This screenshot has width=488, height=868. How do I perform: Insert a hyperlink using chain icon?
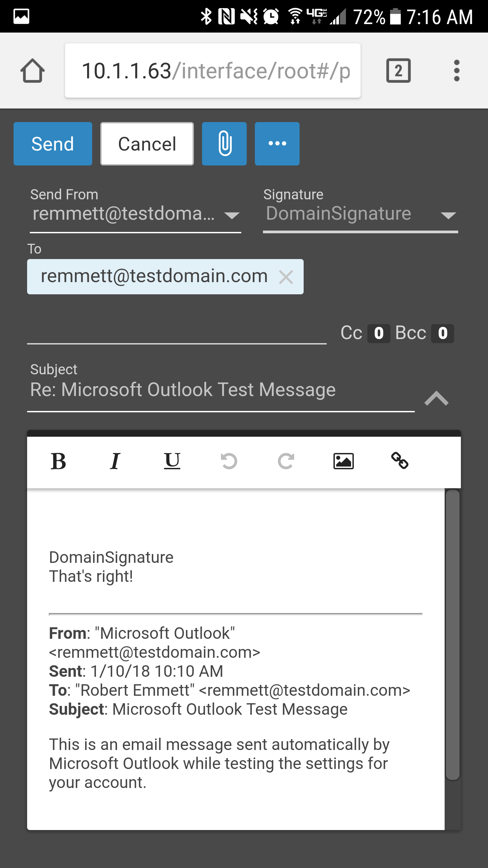(x=400, y=461)
